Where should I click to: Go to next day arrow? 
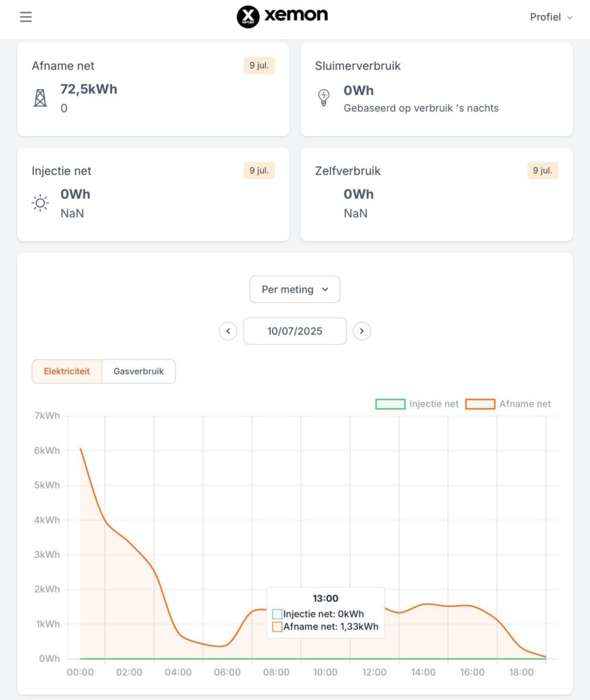pos(362,332)
